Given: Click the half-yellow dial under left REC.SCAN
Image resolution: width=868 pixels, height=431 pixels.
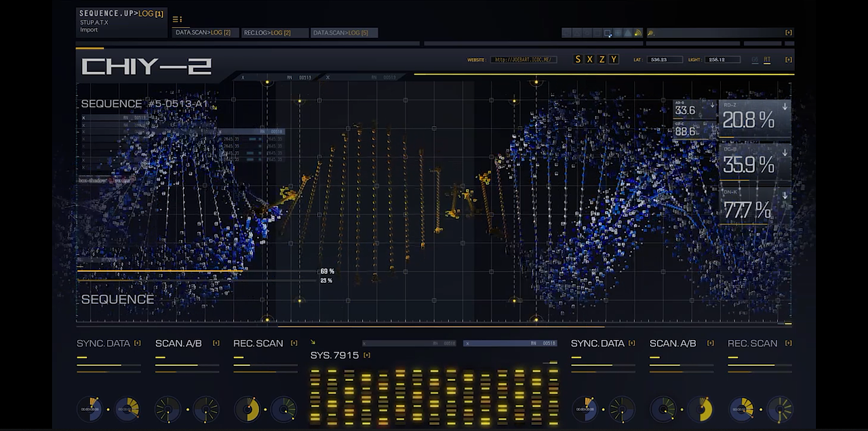Looking at the screenshot, I should point(247,409).
